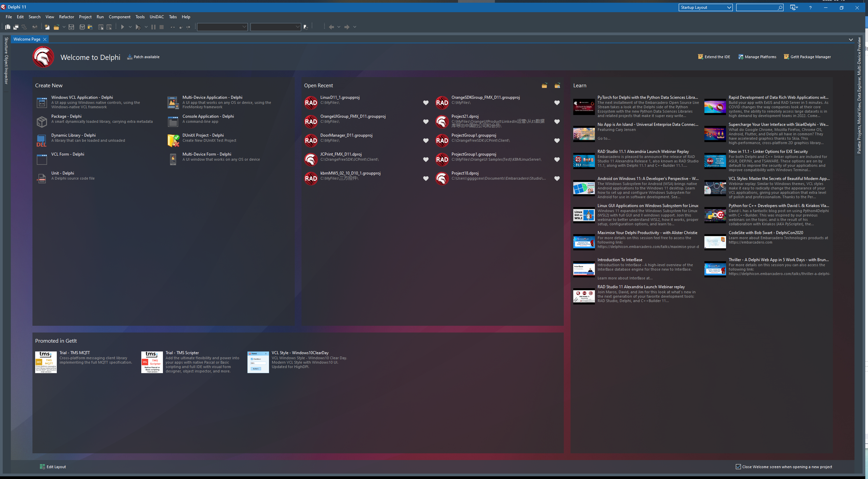Click the Open file folder icon
This screenshot has width=868, height=479.
point(56,27)
